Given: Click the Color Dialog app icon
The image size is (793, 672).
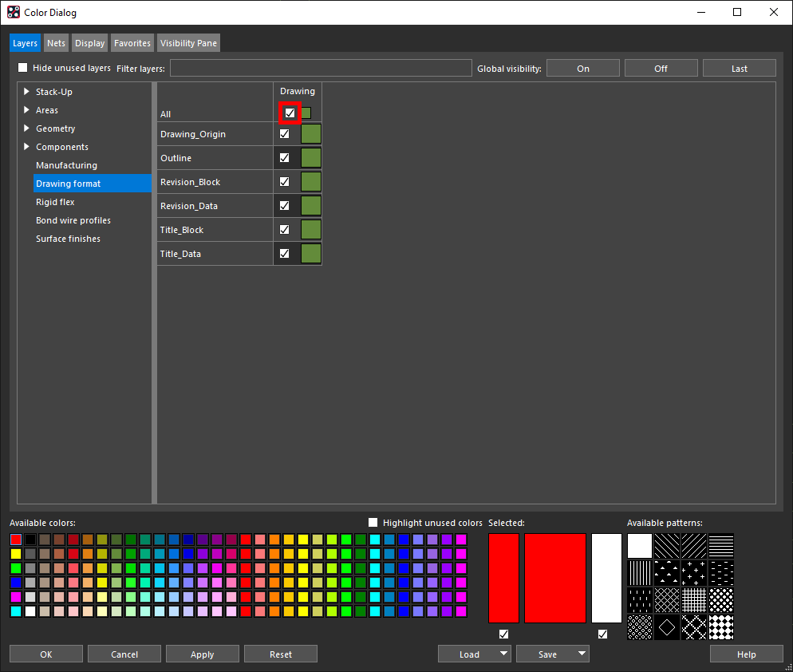Looking at the screenshot, I should 14,12.
